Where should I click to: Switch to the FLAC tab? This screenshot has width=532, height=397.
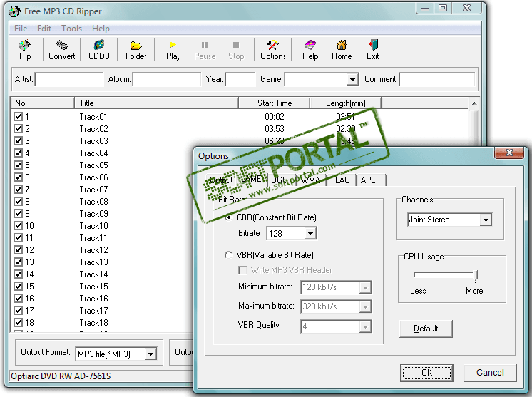(x=340, y=180)
